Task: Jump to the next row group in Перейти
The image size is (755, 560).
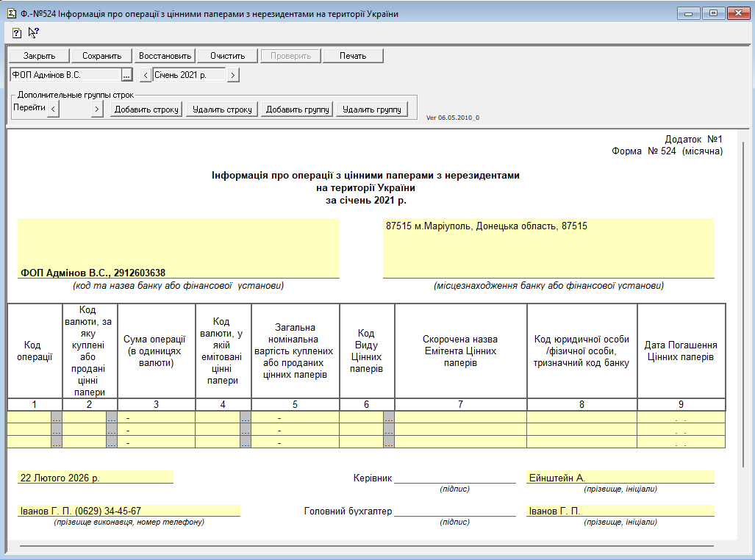Action: 96,109
